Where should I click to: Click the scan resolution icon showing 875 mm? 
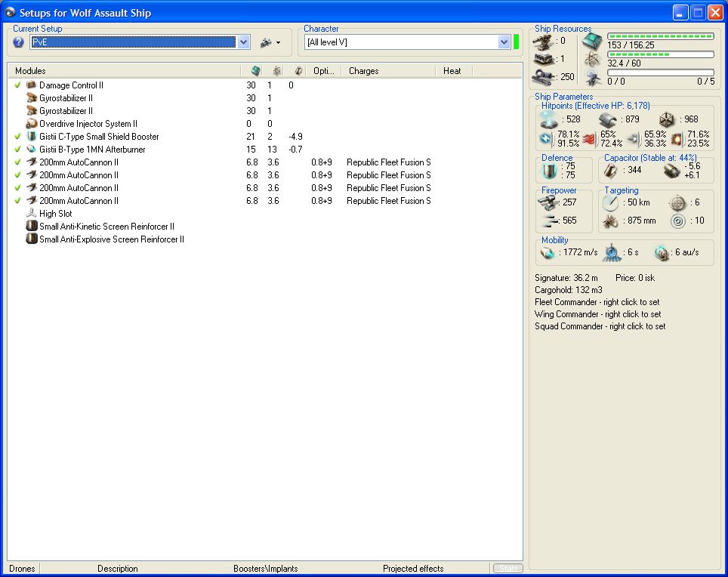pos(610,221)
